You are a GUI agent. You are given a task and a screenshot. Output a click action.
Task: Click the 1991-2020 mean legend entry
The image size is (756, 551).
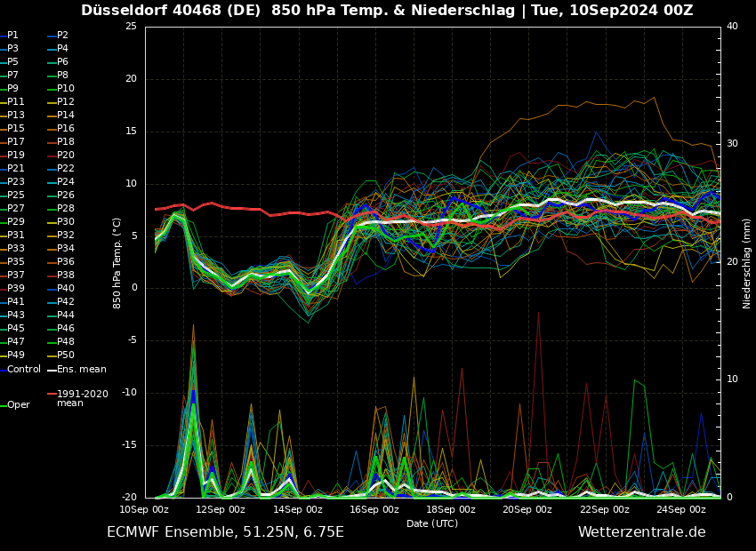tap(82, 398)
